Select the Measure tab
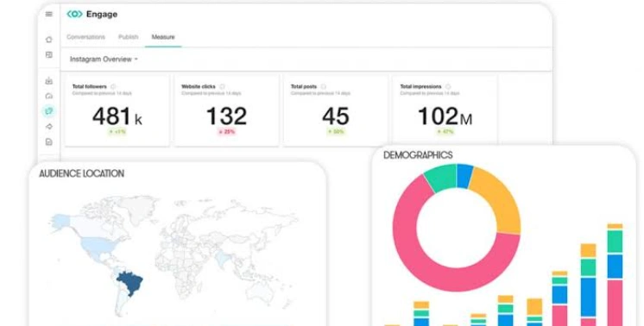This screenshot has width=644, height=326. click(x=163, y=37)
